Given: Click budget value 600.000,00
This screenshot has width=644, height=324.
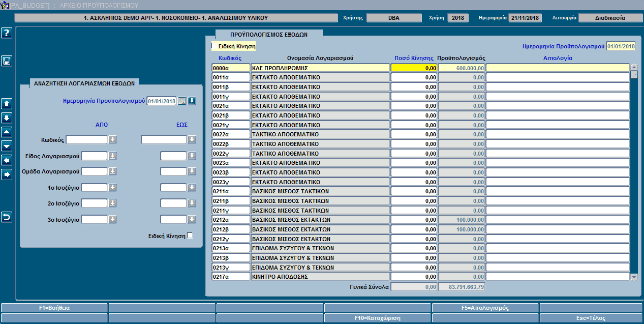Looking at the screenshot, I should (x=462, y=68).
